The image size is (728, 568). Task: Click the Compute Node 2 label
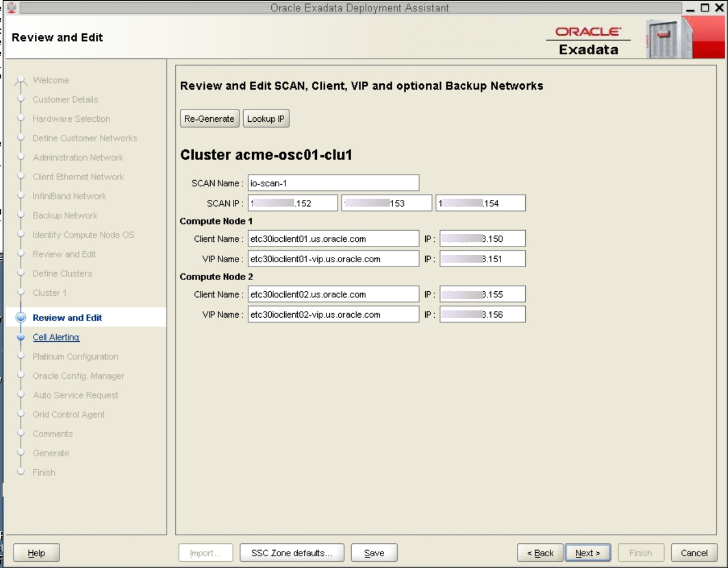coord(216,277)
